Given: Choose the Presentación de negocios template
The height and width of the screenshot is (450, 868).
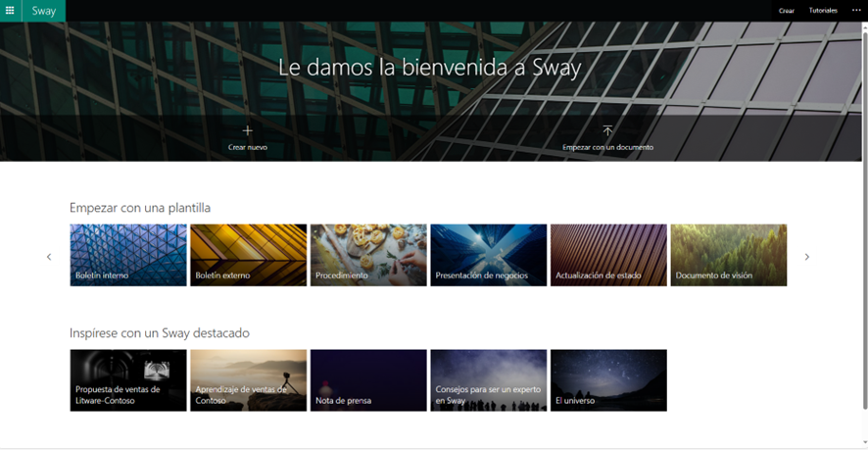Looking at the screenshot, I should (x=489, y=255).
